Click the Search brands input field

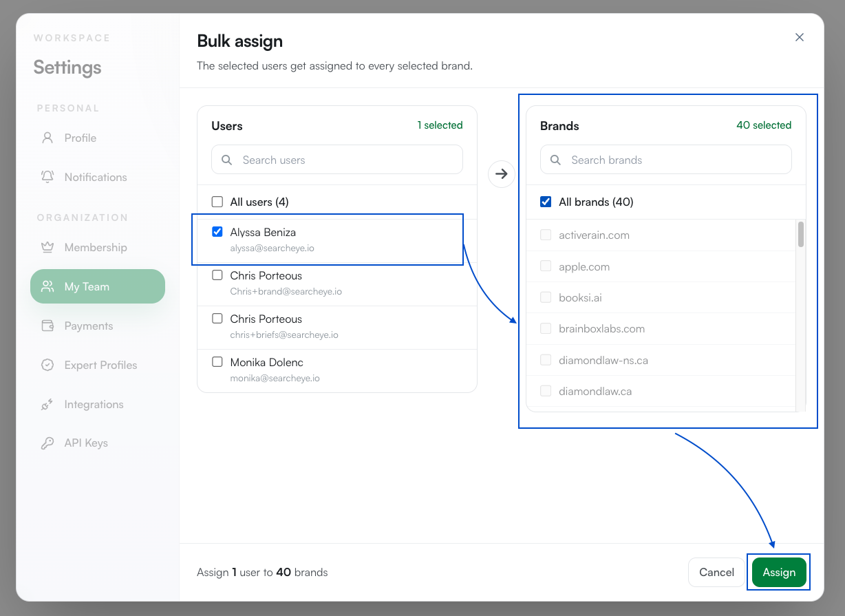pyautogui.click(x=666, y=160)
